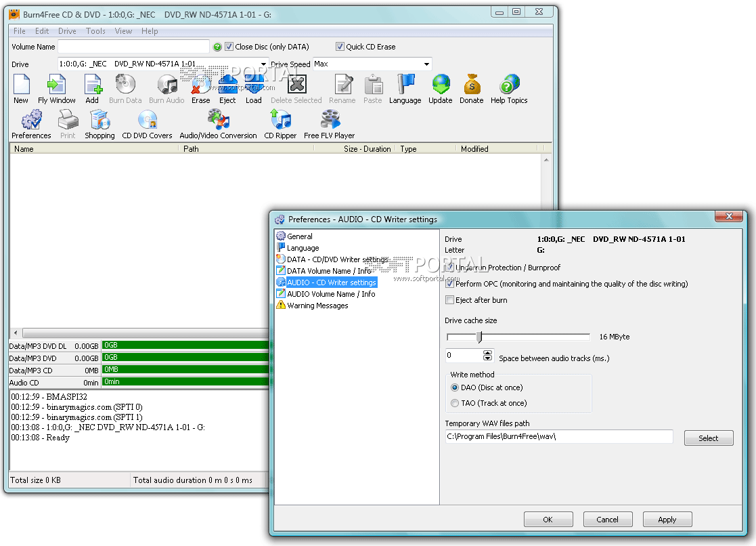Click the Volume Name input field
Screen dimensions: 756x546
click(133, 46)
